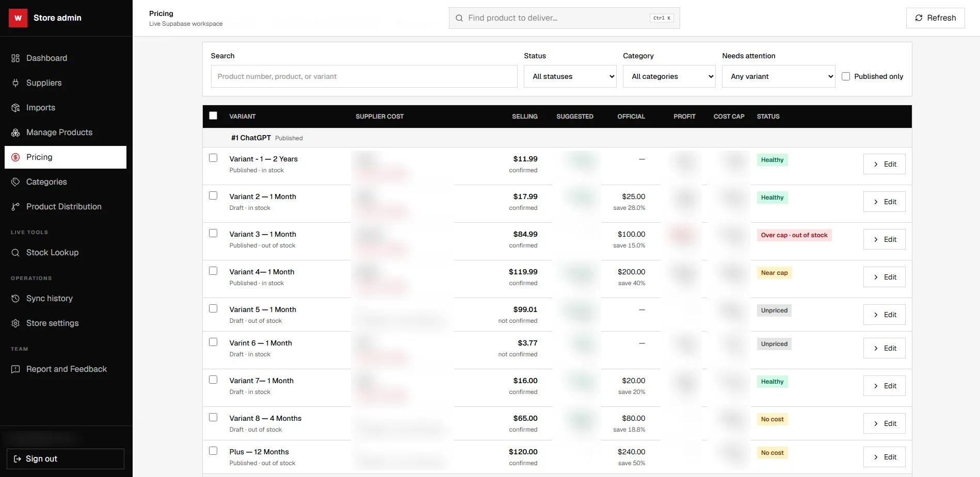Click the red W store logo

click(18, 18)
